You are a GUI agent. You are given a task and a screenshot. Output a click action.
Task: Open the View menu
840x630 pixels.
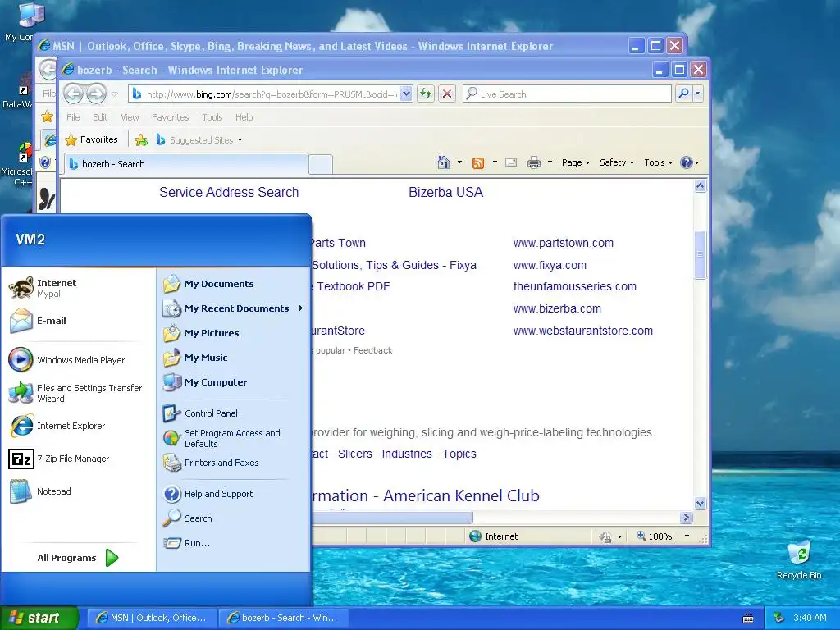[130, 117]
